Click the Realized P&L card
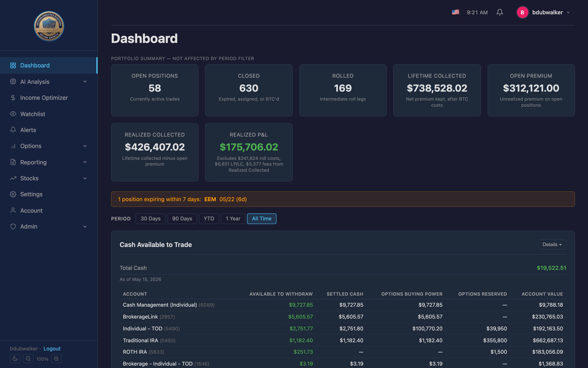This screenshot has width=588, height=368. tap(248, 152)
